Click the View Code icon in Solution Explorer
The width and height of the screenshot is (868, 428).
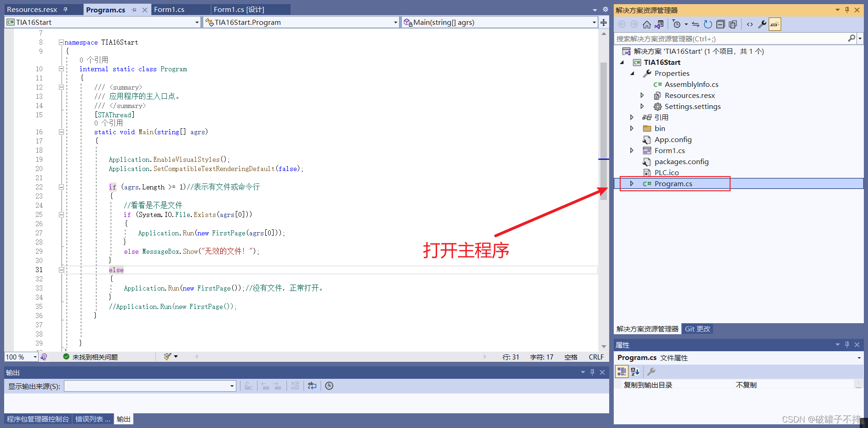point(749,24)
